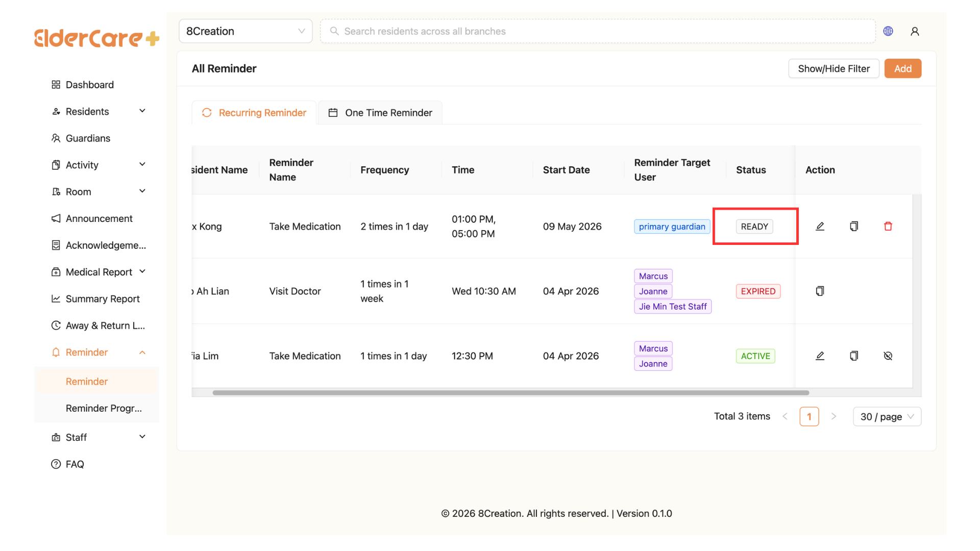
Task: Delete the Kong Take Medication reminder
Action: [888, 226]
